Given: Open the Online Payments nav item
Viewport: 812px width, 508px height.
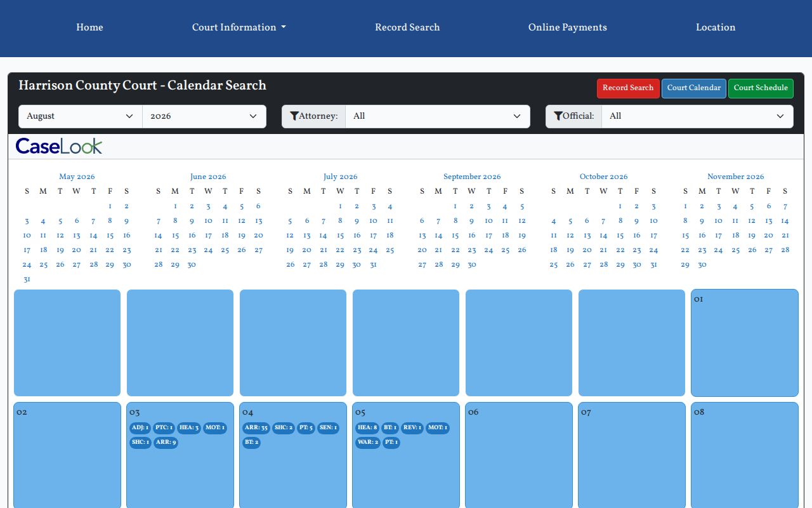Looking at the screenshot, I should (568, 27).
